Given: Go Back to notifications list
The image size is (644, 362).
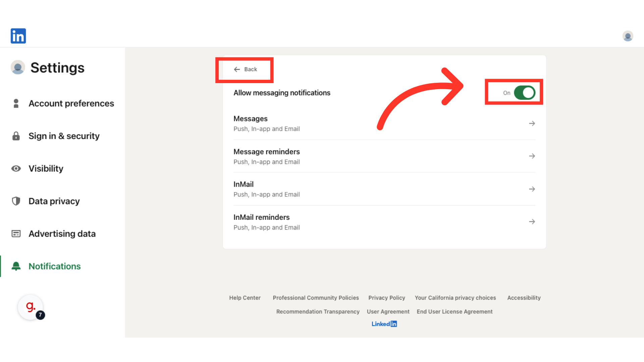Looking at the screenshot, I should tap(245, 69).
